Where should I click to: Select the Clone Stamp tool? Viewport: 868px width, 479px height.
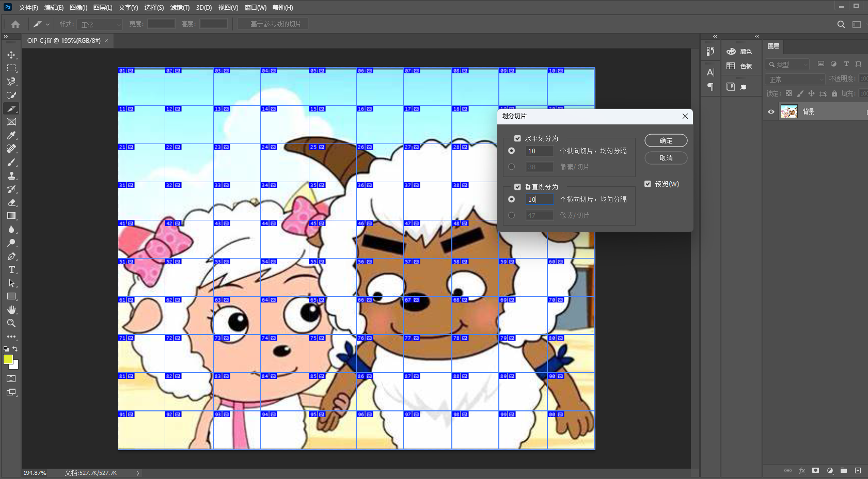click(11, 175)
